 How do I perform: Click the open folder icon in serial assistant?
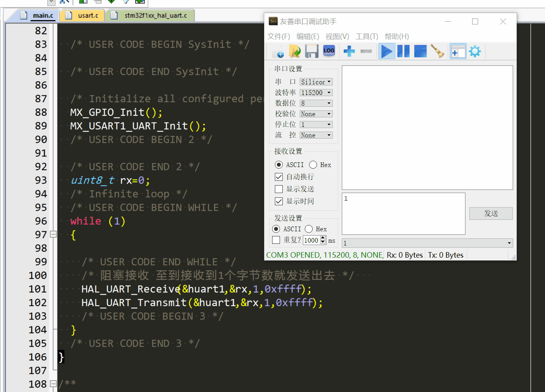295,51
